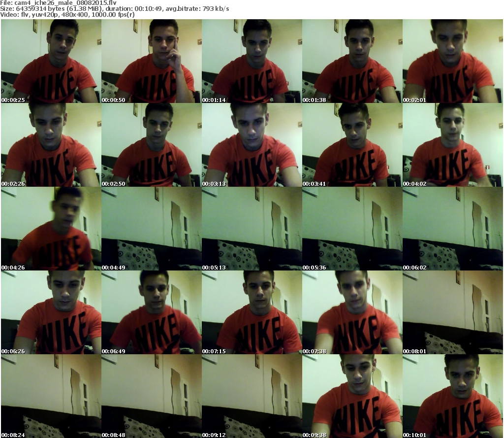The width and height of the screenshot is (504, 438).
Task: Pick the thumbnail stamped 00:06:02
Action: (x=453, y=229)
